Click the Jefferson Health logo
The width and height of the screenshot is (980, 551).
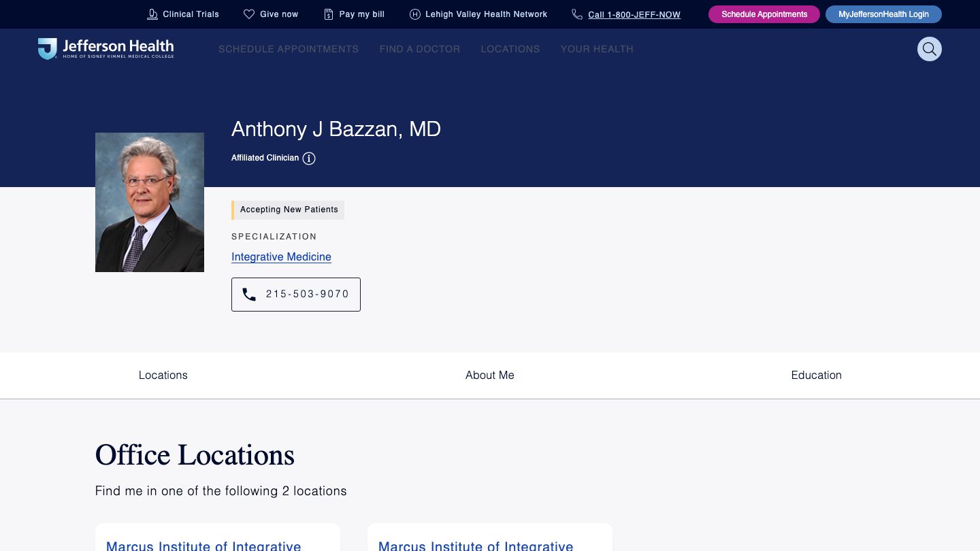click(x=105, y=48)
